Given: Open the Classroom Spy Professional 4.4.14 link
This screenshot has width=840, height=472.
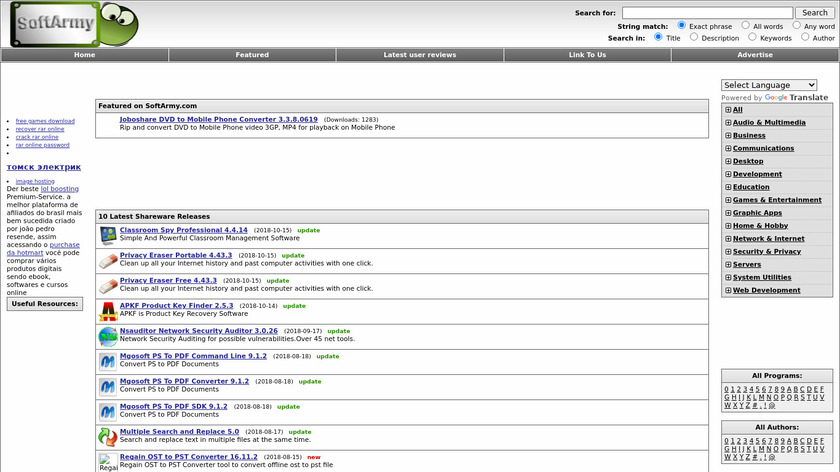Looking at the screenshot, I should click(x=184, y=230).
